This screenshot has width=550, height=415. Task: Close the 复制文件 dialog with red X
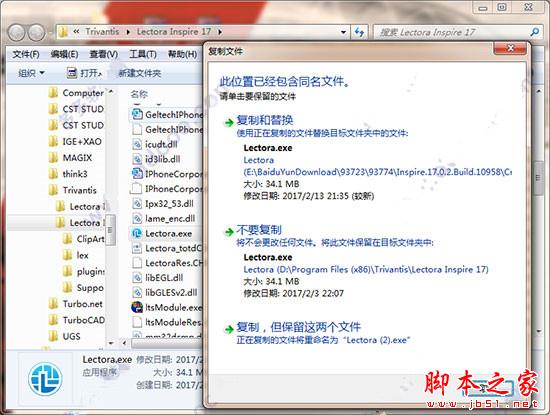(510, 48)
